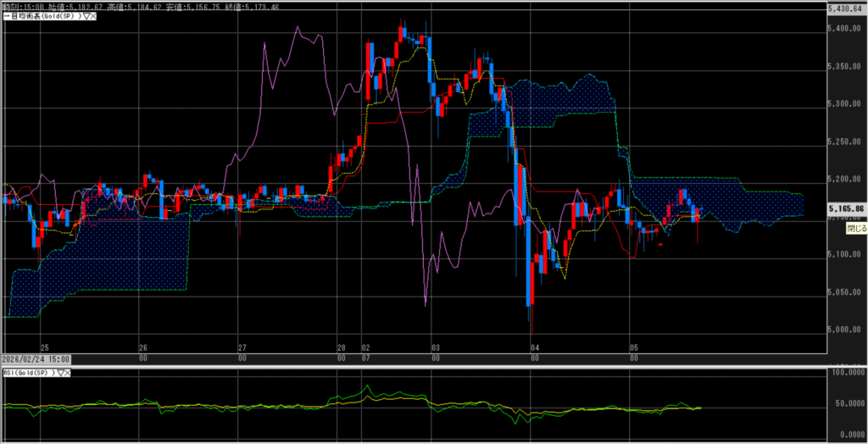868x444 pixels.
Task: Click date marker 05 on time axis
Action: click(x=633, y=347)
